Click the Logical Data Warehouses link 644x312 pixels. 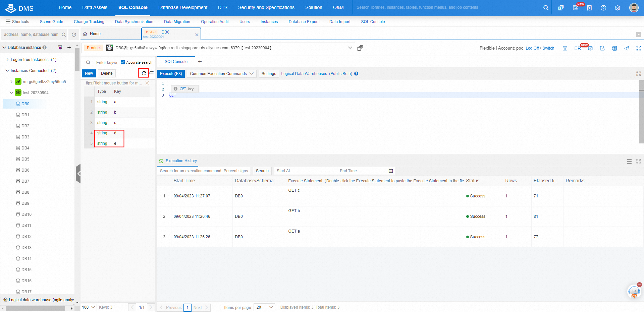tap(317, 74)
